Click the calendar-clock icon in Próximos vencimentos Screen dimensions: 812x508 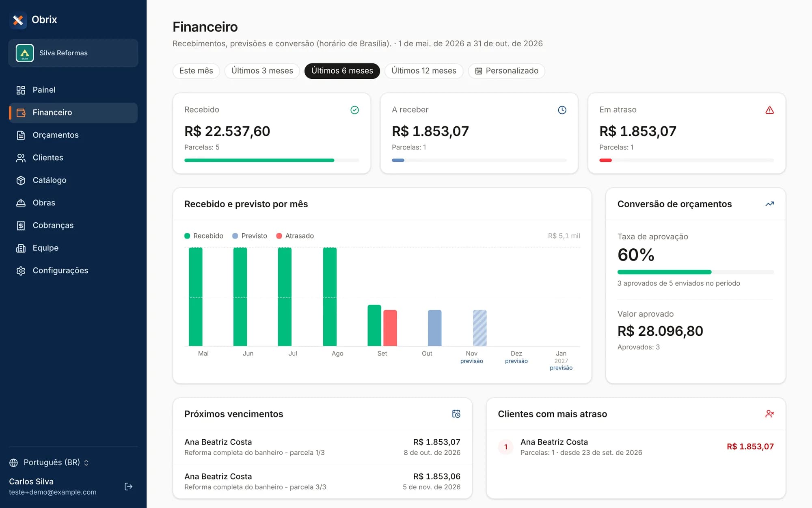[x=456, y=414]
